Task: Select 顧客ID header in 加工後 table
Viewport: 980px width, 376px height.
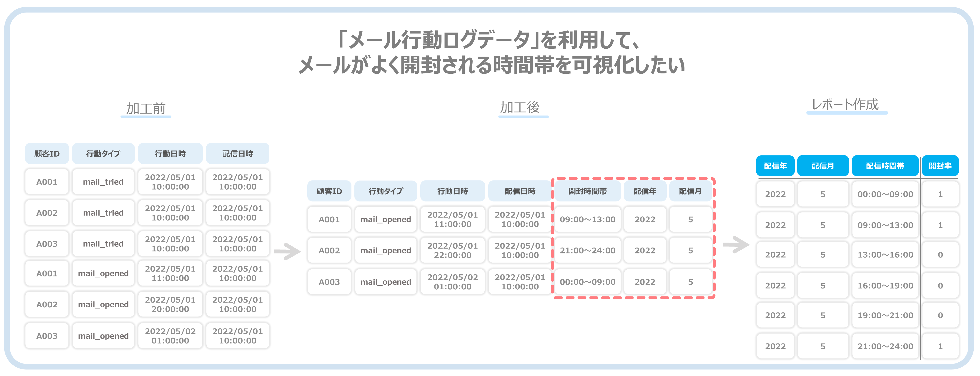Action: point(329,191)
